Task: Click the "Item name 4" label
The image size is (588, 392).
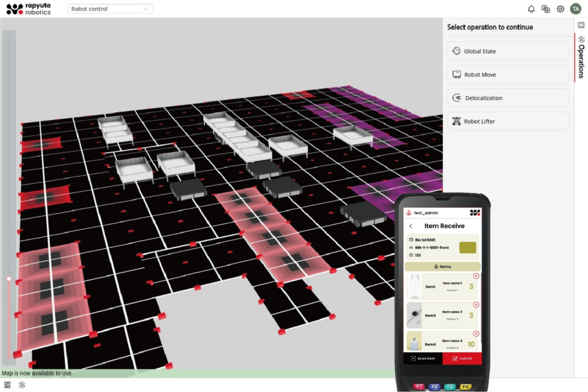Action: click(452, 341)
